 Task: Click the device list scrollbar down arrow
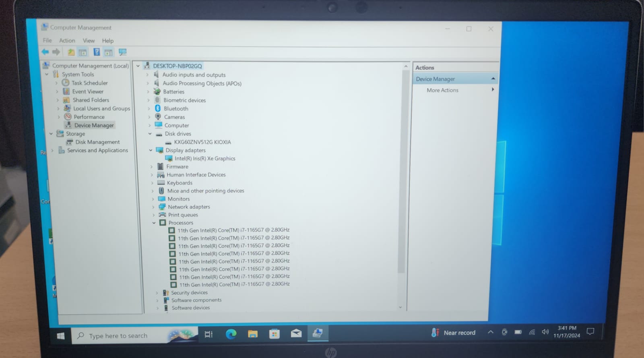pyautogui.click(x=400, y=307)
